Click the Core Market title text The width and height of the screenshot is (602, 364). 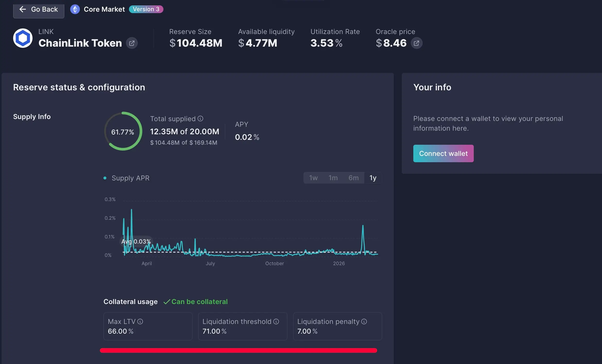coord(104,9)
